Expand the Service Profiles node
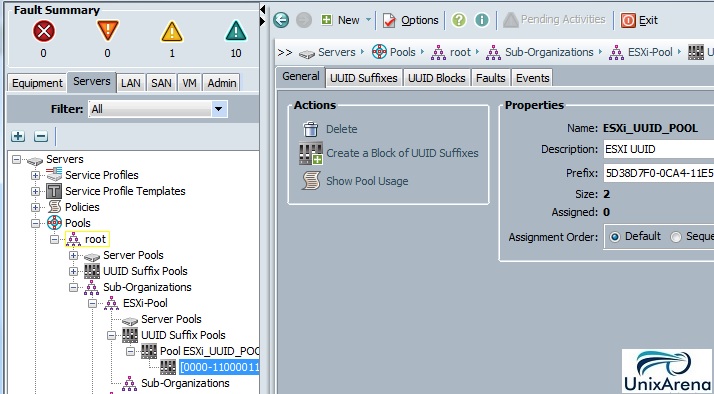This screenshot has height=394, width=714. pos(36,175)
